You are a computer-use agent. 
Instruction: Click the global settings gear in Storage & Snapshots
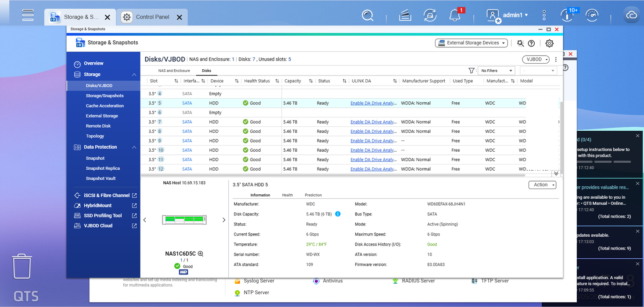pos(549,43)
